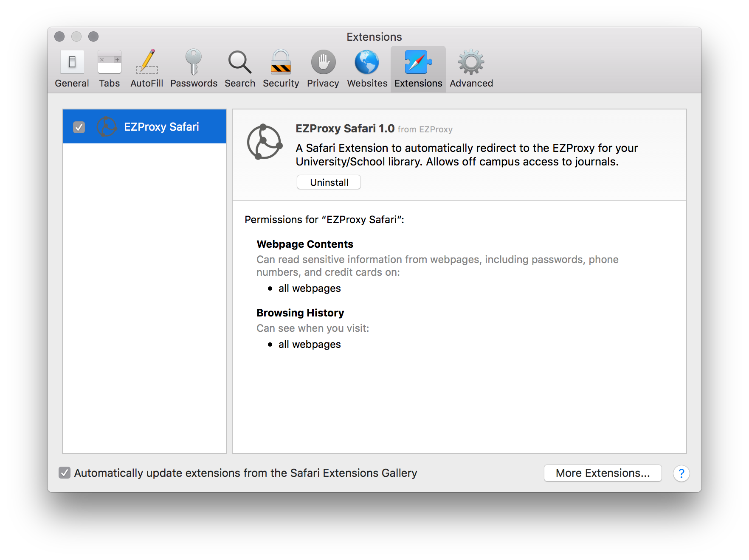Select EZProxy Safari row in sidebar

tap(144, 126)
